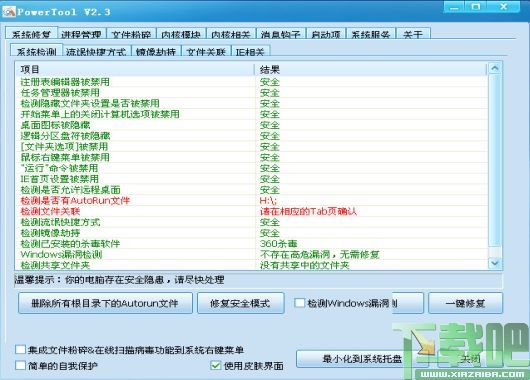
Task: Maximize the PowerTool window
Action: (476, 7)
